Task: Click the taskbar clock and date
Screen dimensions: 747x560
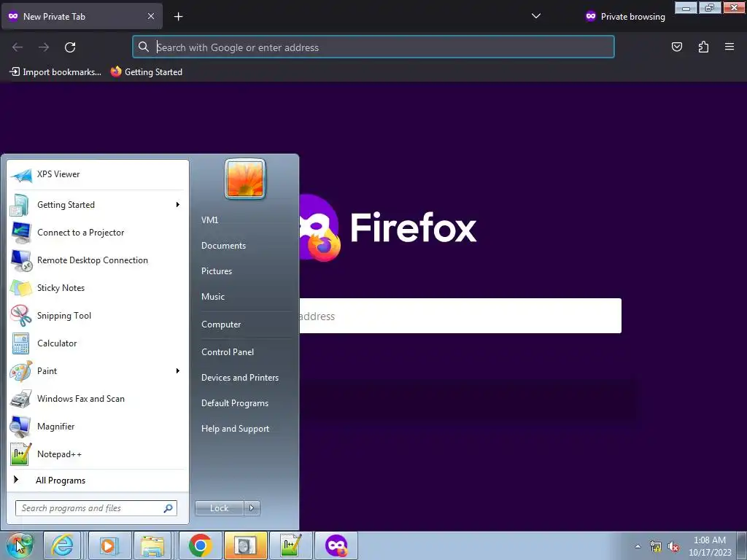Action: pos(710,546)
